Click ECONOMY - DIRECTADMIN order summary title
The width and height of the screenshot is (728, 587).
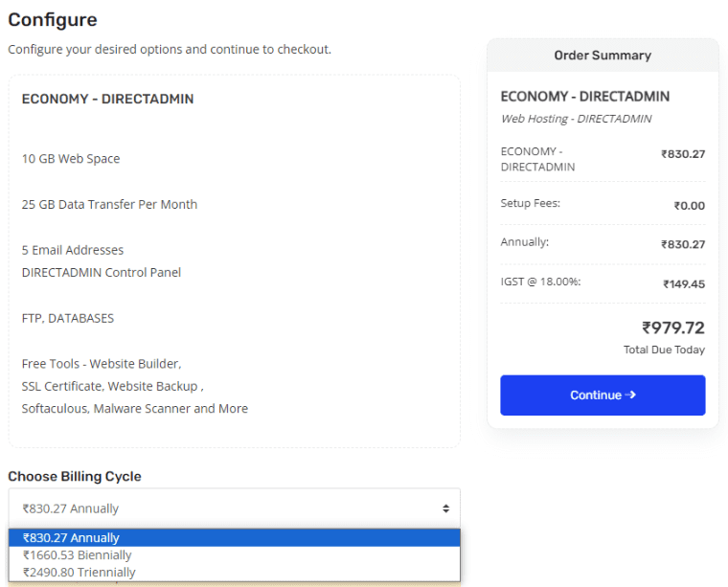pos(585,96)
